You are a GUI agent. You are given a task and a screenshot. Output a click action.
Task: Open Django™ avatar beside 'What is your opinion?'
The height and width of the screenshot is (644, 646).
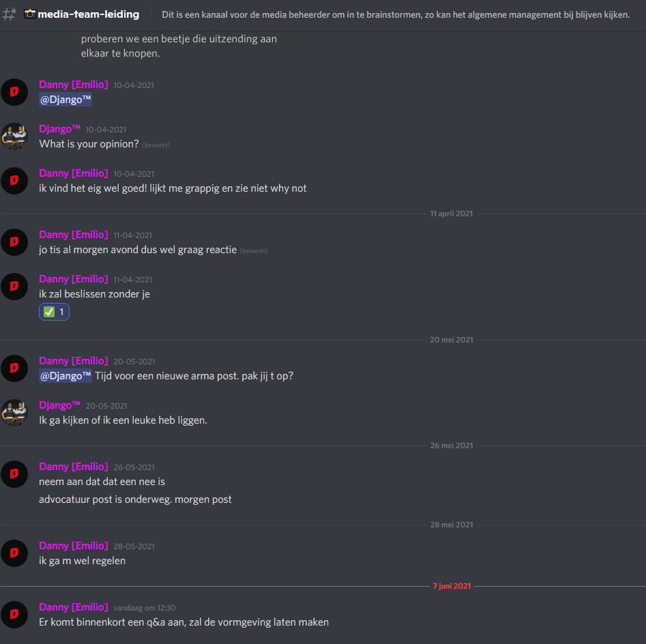14,136
